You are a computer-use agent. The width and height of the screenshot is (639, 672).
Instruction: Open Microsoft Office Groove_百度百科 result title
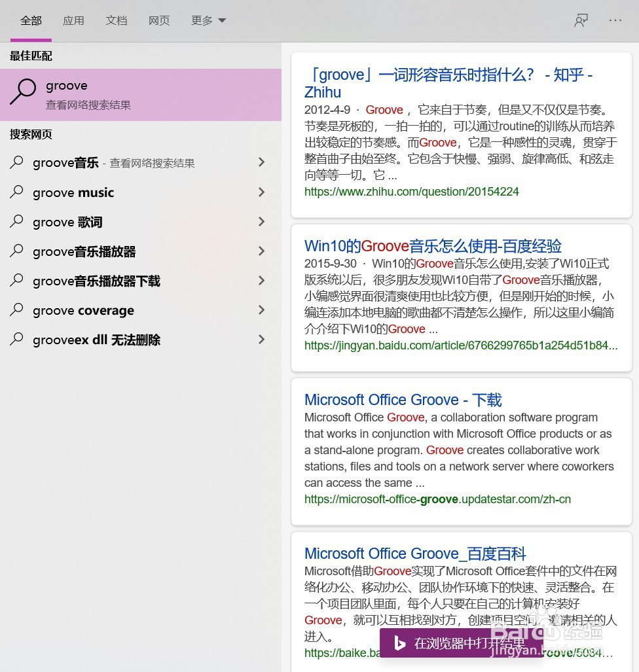[414, 554]
